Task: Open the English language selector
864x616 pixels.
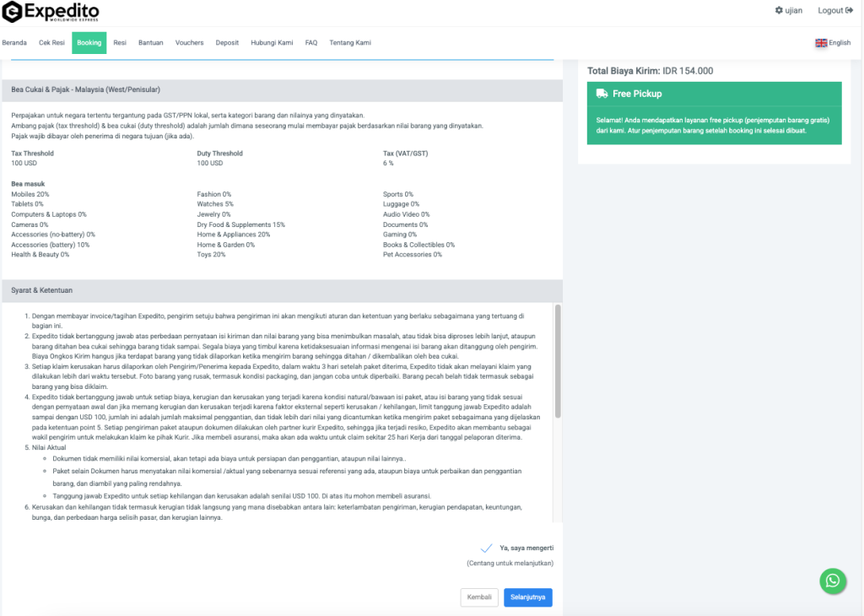Action: click(840, 43)
